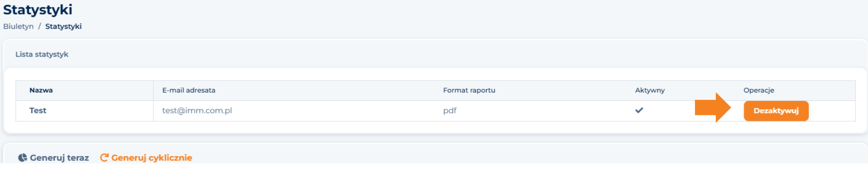Switch to the Generuj cyklicznie tab
Screen dimensions: 868x172
[x=146, y=158]
